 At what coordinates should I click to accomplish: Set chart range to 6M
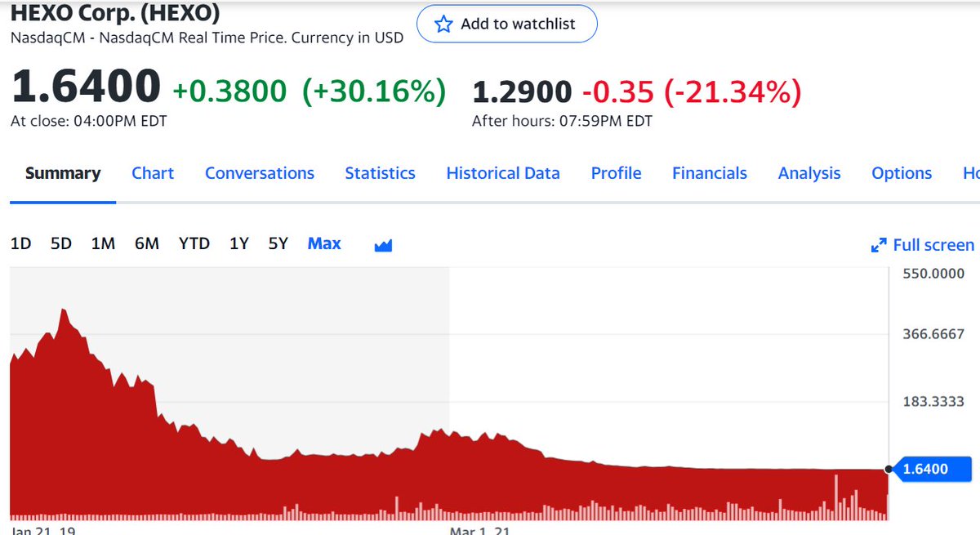147,243
